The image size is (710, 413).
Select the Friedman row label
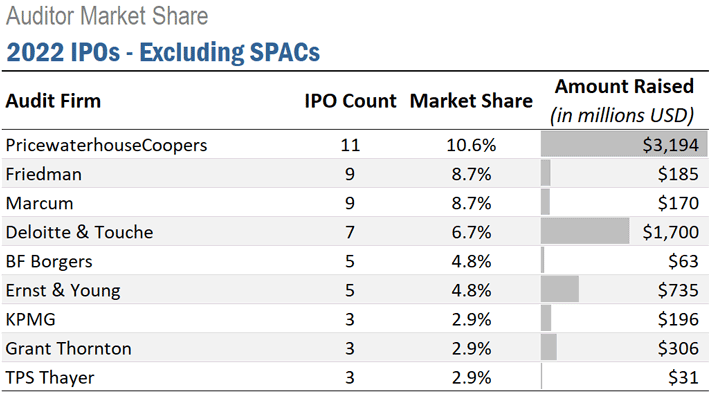pos(42,174)
